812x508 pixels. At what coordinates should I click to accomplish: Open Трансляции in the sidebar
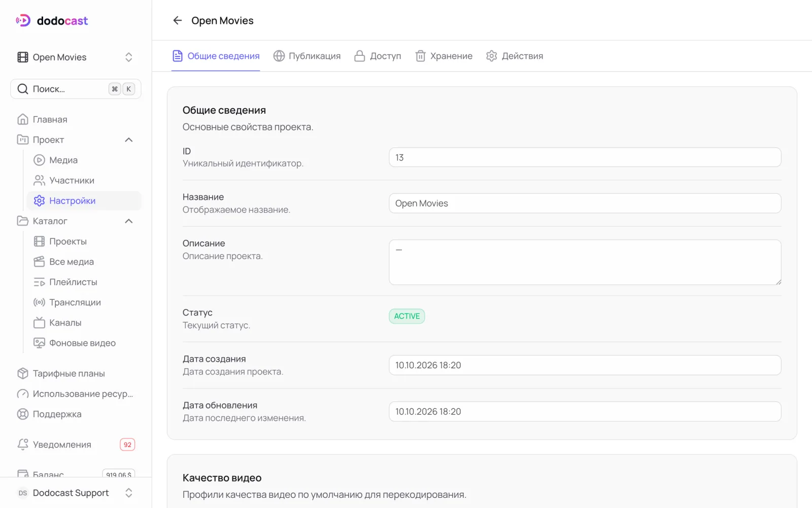(84, 302)
